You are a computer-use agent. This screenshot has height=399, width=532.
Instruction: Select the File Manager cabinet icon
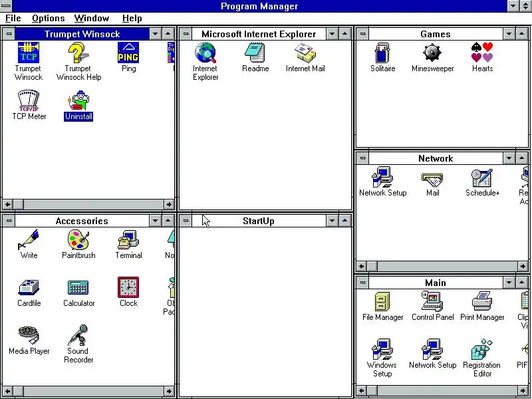click(x=382, y=301)
